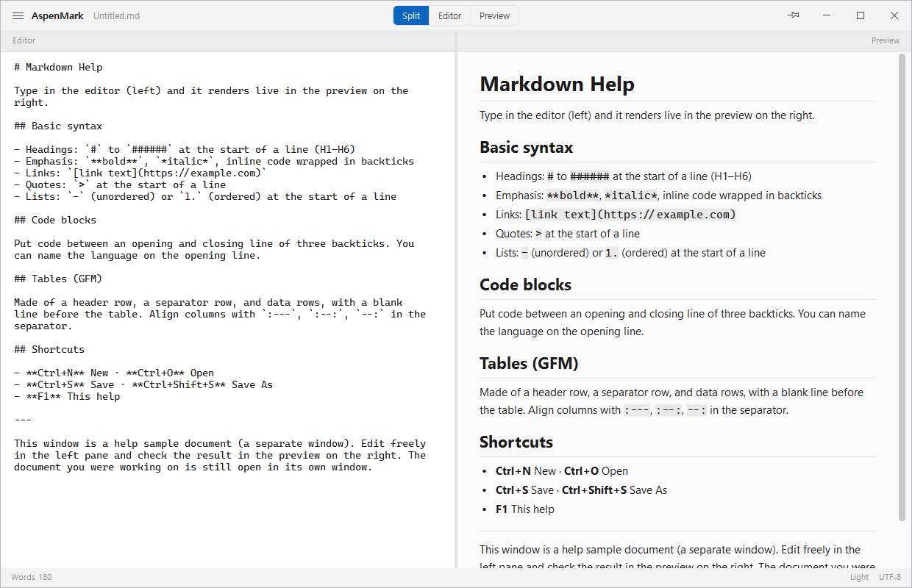This screenshot has height=588, width=912.
Task: Click the '## Tables (GFM)' editor line
Action: (x=58, y=279)
